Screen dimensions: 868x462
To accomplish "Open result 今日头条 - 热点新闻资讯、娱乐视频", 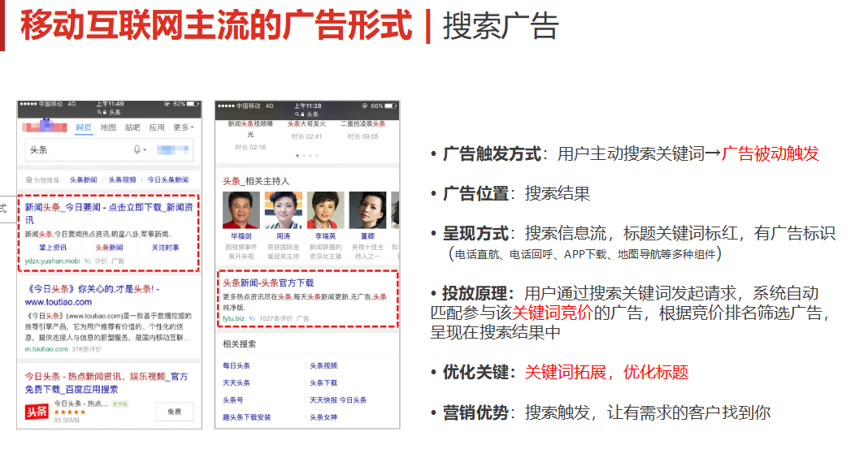I will [x=106, y=383].
